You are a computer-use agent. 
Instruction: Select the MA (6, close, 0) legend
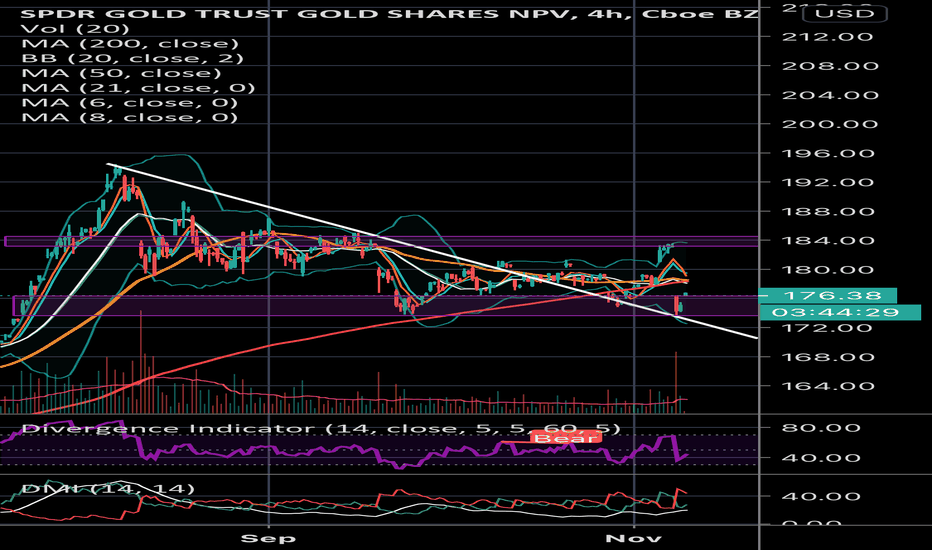[130, 103]
